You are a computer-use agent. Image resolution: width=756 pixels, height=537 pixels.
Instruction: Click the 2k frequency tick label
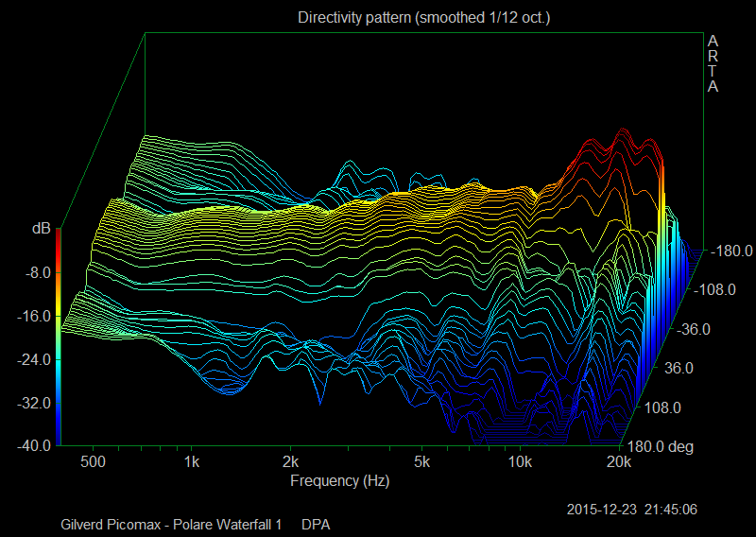(x=290, y=461)
